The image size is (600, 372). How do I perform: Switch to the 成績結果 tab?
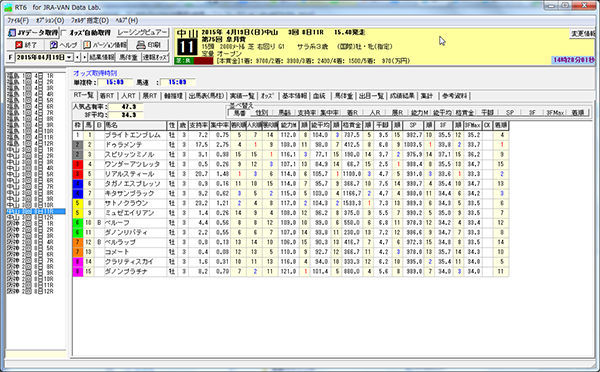pyautogui.click(x=402, y=96)
